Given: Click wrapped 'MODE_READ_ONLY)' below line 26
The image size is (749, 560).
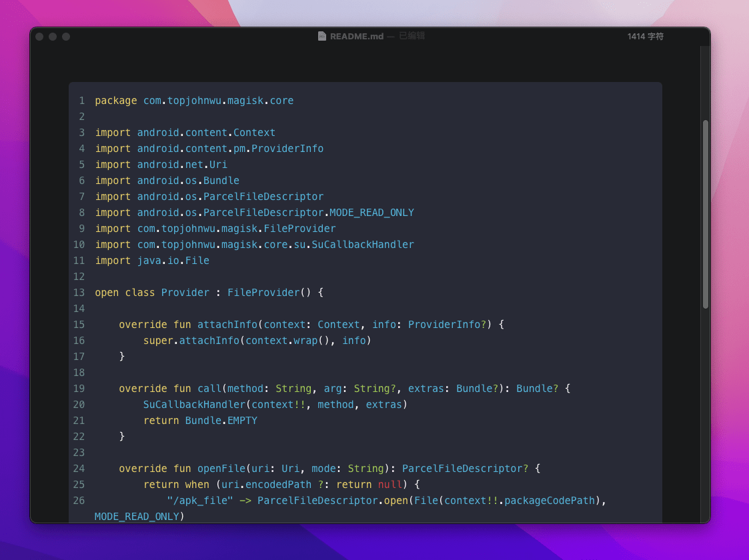Looking at the screenshot, I should (x=139, y=517).
